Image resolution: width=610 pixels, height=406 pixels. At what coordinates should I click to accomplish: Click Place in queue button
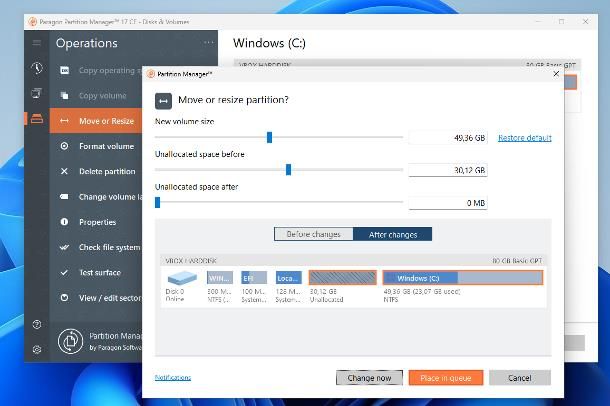[x=446, y=378]
